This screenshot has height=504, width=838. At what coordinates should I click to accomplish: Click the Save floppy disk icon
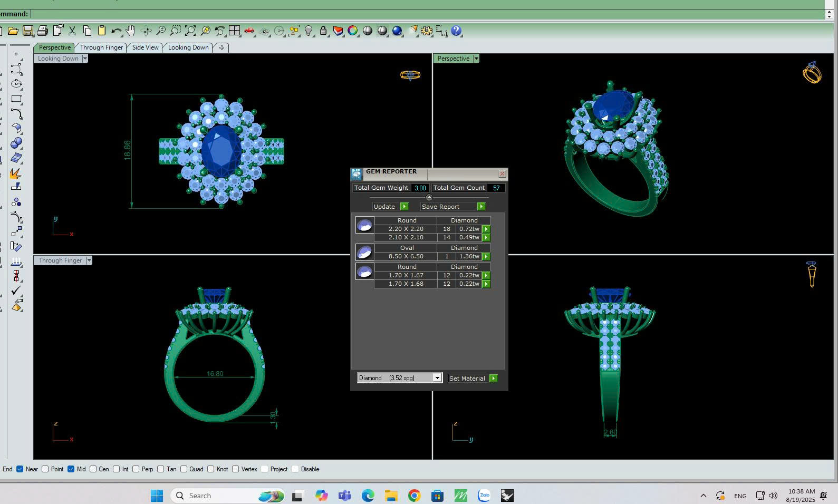(x=28, y=31)
